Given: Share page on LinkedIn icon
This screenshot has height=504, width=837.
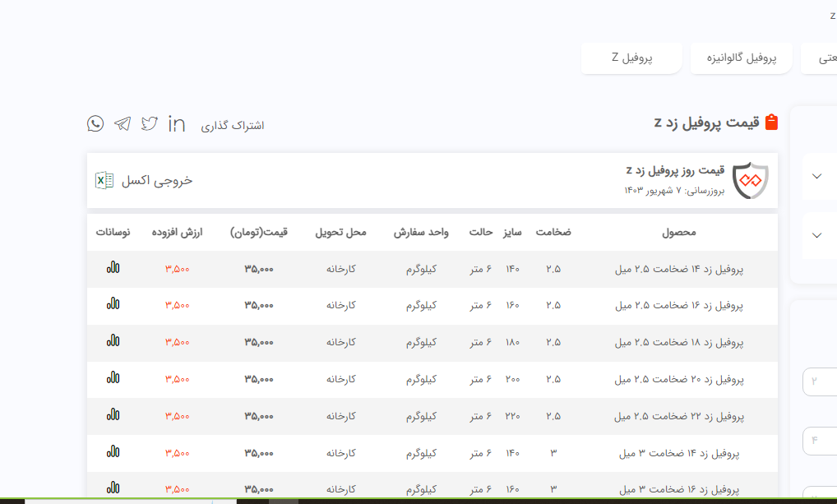Looking at the screenshot, I should [177, 124].
